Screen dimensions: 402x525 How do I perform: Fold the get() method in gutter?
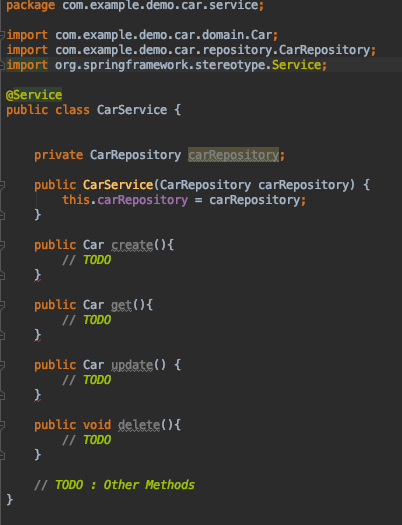[2, 305]
